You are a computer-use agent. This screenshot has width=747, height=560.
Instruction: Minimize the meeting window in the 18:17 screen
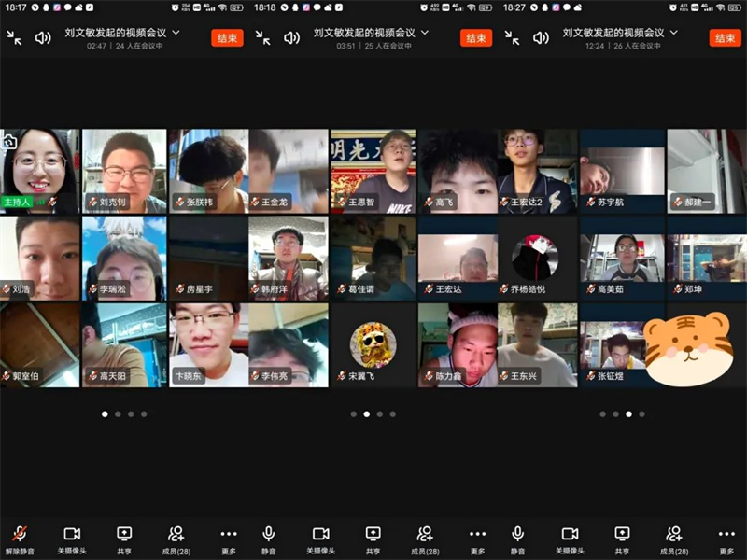pyautogui.click(x=14, y=37)
